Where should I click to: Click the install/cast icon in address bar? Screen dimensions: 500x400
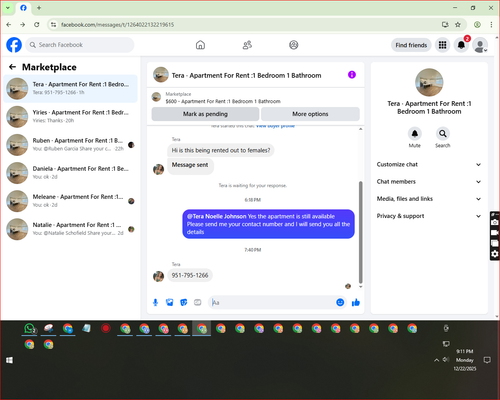445,25
